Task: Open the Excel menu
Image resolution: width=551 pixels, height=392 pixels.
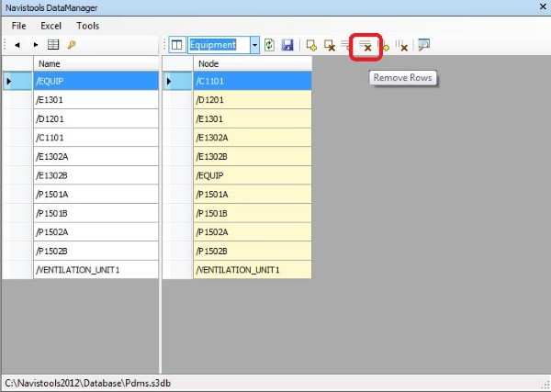Action: pos(51,26)
